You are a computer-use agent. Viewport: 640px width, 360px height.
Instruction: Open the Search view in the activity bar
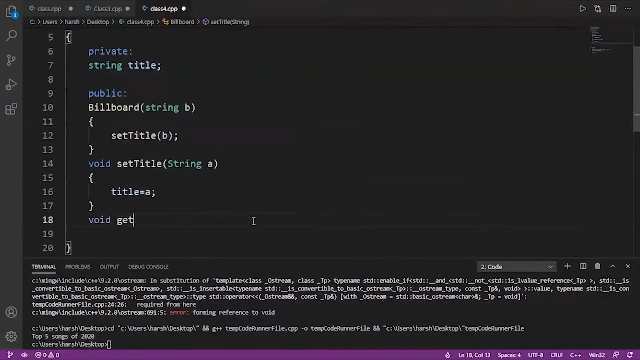[x=11, y=36]
